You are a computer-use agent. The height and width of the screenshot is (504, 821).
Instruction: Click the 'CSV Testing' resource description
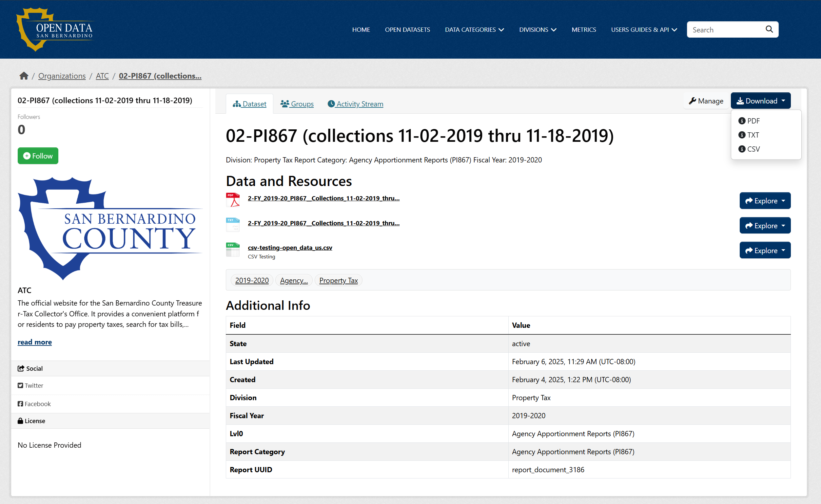(x=261, y=257)
